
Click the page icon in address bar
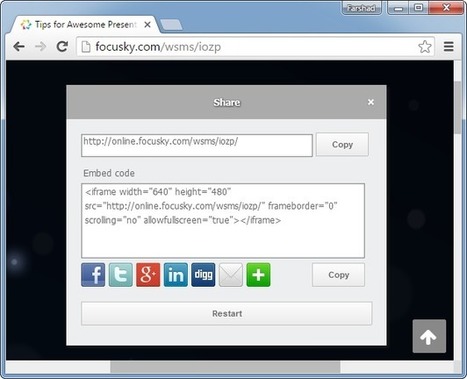click(x=86, y=47)
